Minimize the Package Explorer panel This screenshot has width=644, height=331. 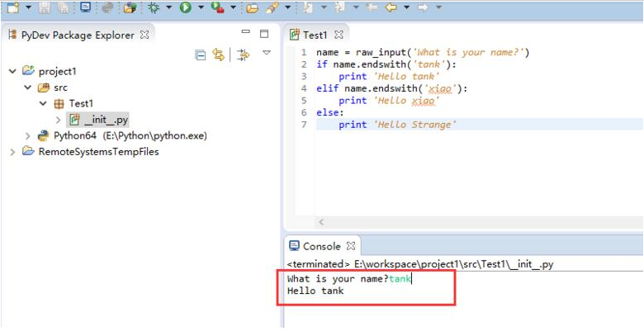245,32
